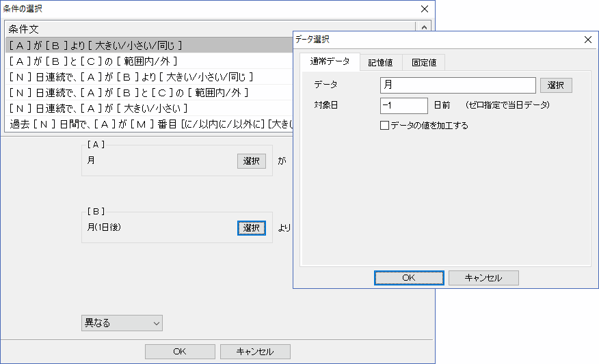This screenshot has width=599, height=364.
Task: Open the 異なる dropdown
Action: click(122, 323)
